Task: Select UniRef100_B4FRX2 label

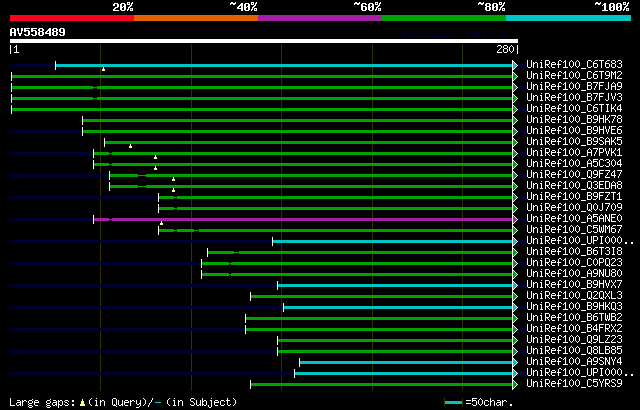Action: pos(574,329)
